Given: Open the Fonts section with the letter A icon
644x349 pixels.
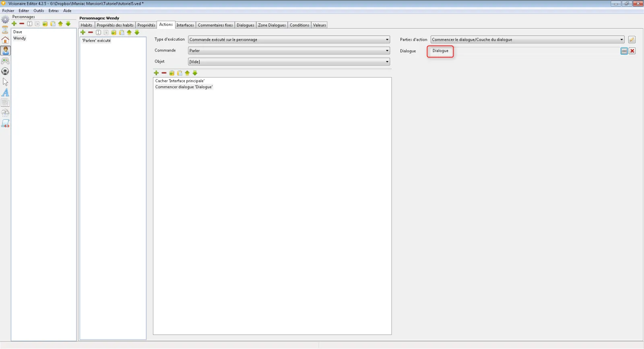Looking at the screenshot, I should [x=5, y=92].
